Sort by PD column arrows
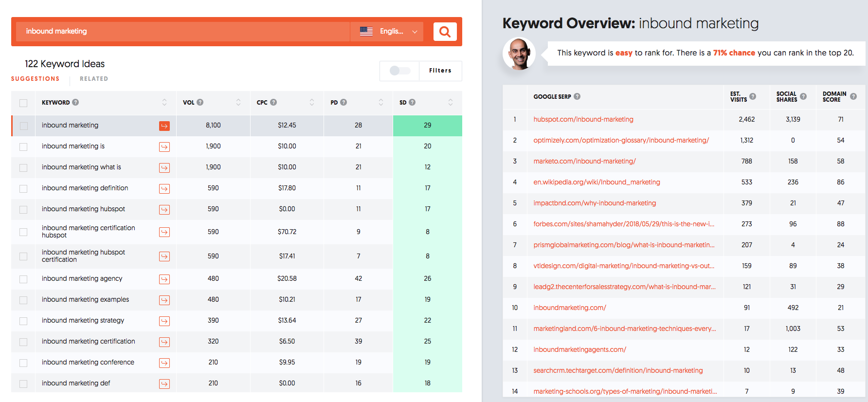The width and height of the screenshot is (868, 402). tap(381, 102)
